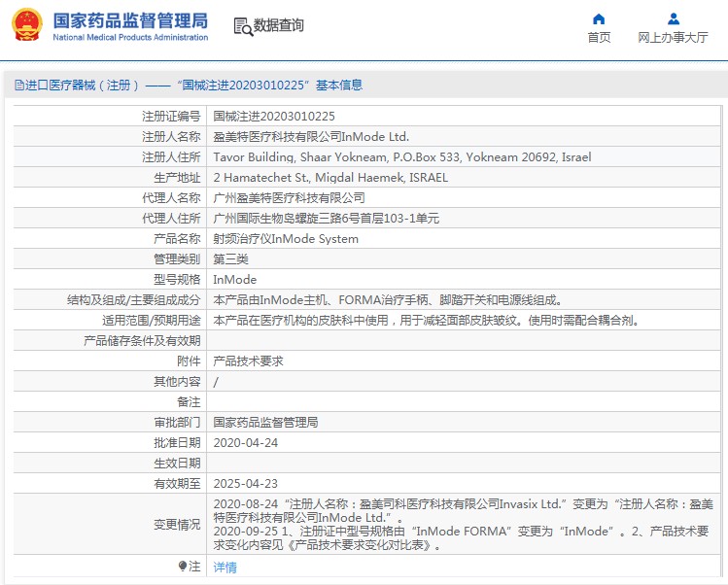Viewport: 728px width, 585px height.
Task: Click the 有效期至 label
Action: click(177, 484)
